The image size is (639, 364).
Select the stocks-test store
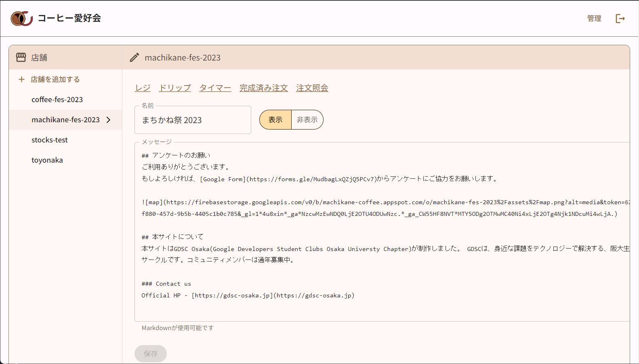pos(65,140)
